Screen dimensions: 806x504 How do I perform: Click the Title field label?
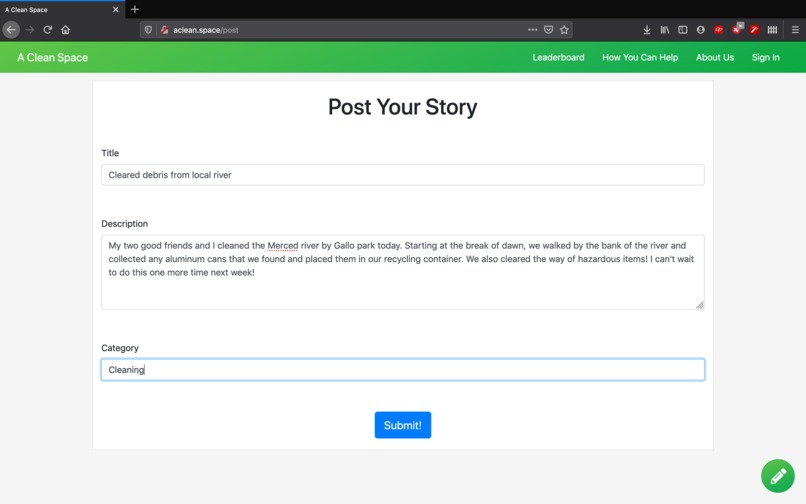tap(110, 153)
